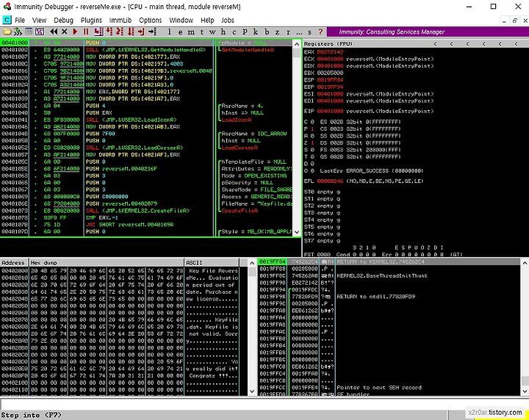Open a file with the folder toolbar icon

click(7, 32)
